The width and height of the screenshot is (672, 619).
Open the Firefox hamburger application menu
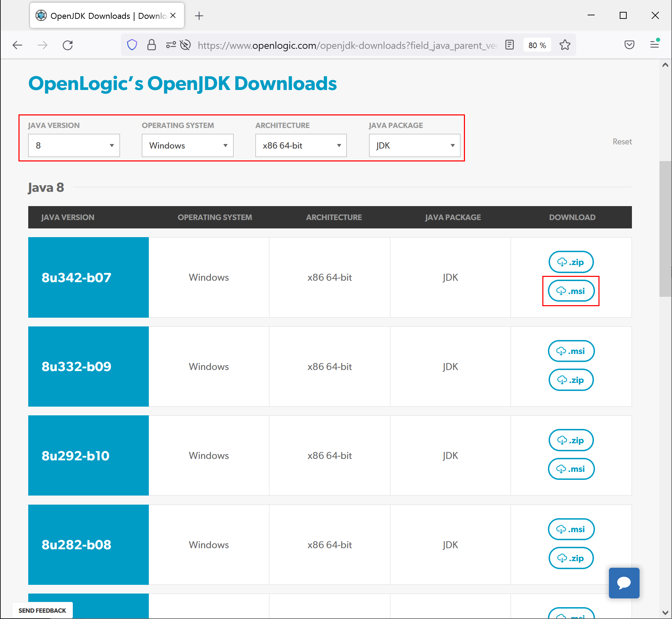655,44
